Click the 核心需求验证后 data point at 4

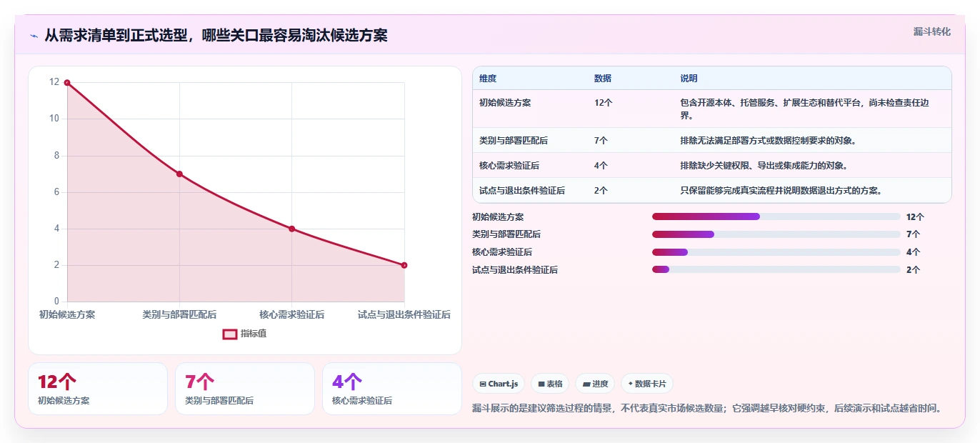click(x=291, y=229)
